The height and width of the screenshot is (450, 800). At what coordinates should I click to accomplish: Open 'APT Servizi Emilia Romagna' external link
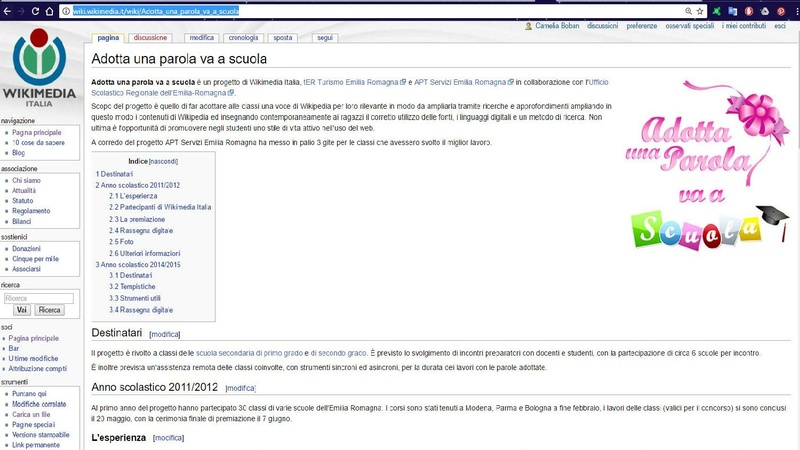tap(464, 82)
